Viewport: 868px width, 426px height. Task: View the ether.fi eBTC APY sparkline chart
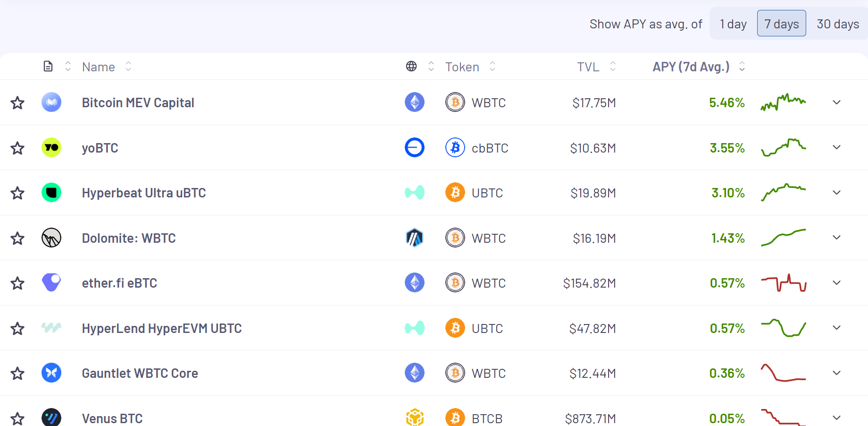point(783,282)
